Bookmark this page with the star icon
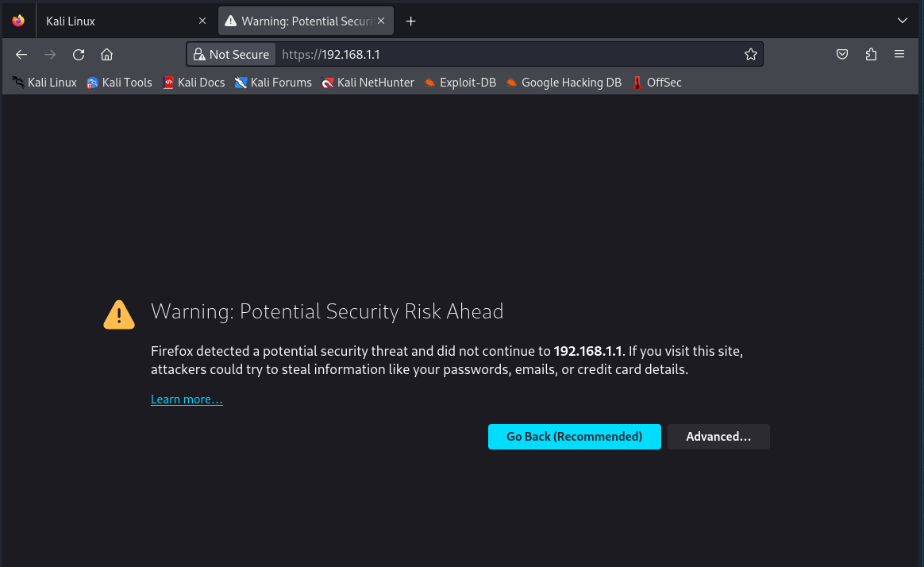Viewport: 924px width, 567px height. (750, 55)
